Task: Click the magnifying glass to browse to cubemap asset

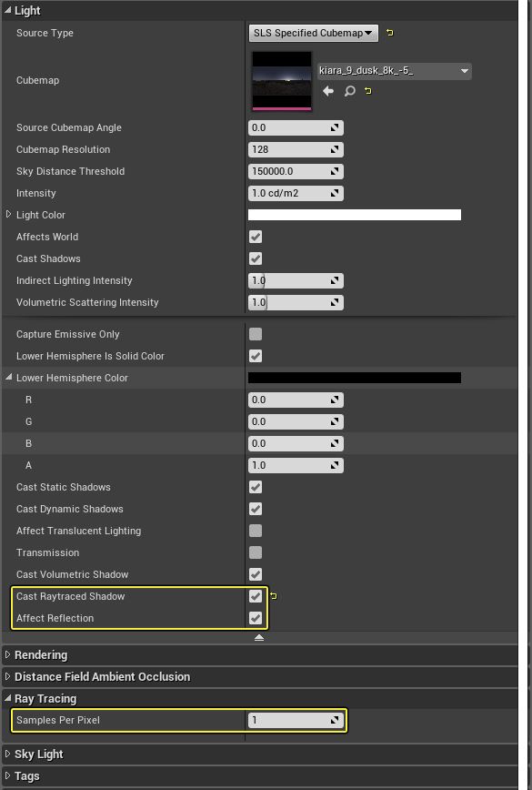Action: 349,92
